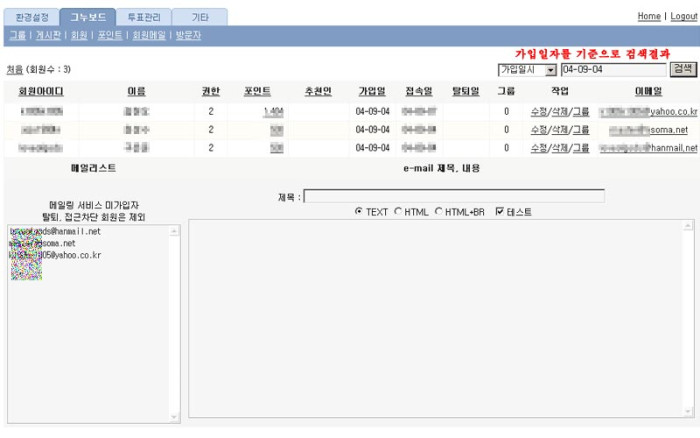
Task: Select the 기타 tab
Action: tap(199, 17)
